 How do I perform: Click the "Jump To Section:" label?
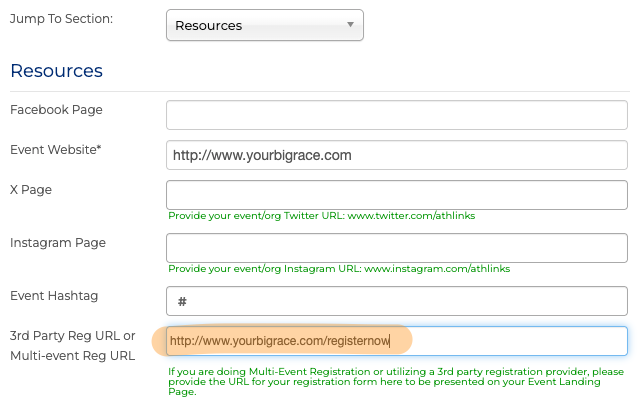click(62, 20)
